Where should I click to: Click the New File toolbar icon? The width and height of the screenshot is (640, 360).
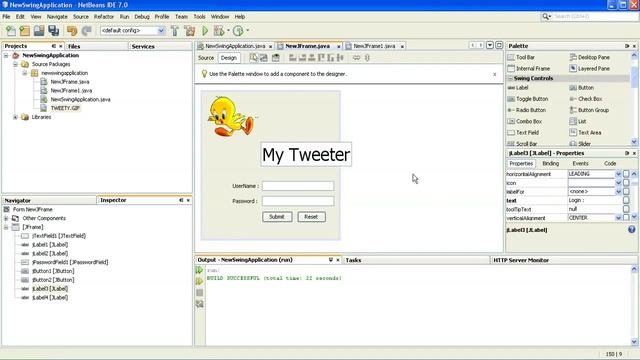pyautogui.click(x=11, y=31)
